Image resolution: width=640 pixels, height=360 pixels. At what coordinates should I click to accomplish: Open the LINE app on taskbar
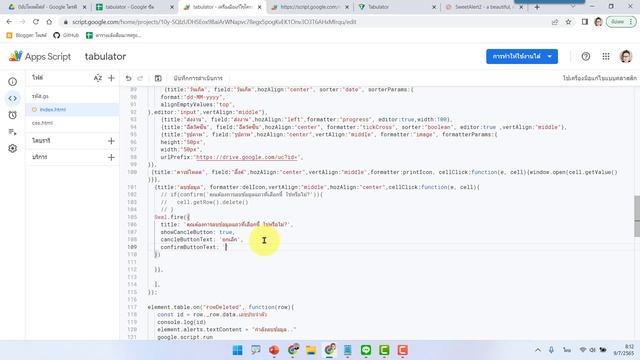pyautogui.click(x=366, y=350)
